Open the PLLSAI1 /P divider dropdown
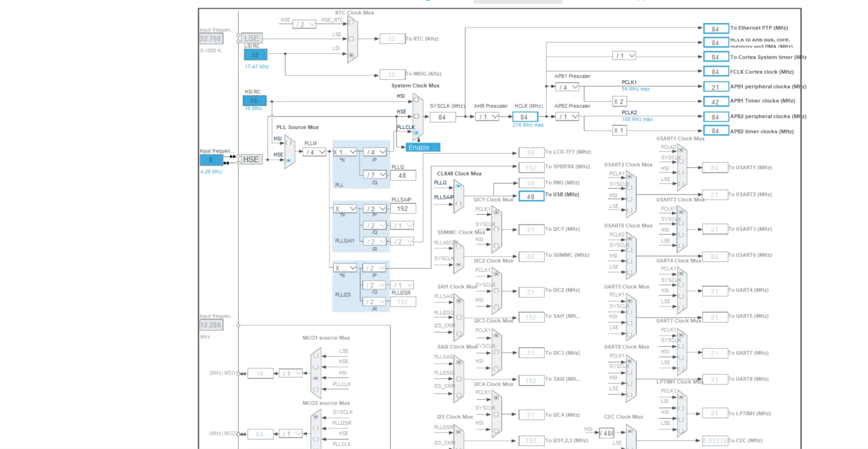Viewport: 868px width, 449px height. click(x=375, y=209)
